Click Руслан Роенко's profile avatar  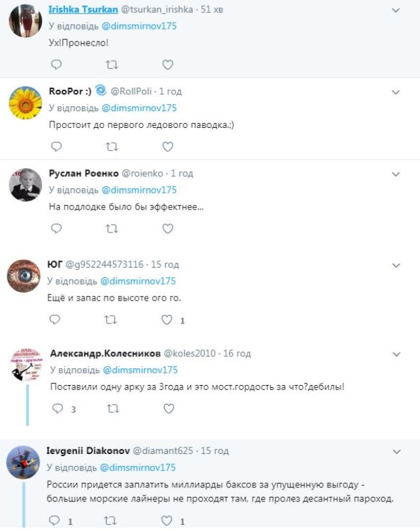pyautogui.click(x=25, y=184)
